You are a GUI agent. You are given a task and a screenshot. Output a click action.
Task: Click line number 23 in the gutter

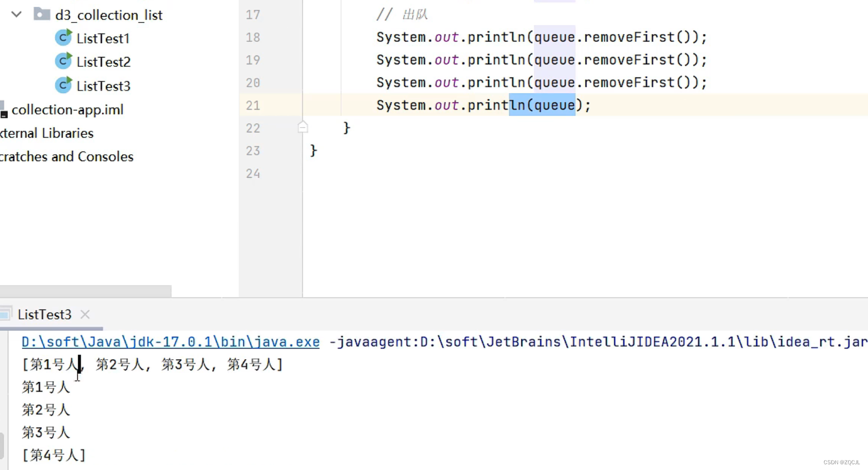click(253, 151)
